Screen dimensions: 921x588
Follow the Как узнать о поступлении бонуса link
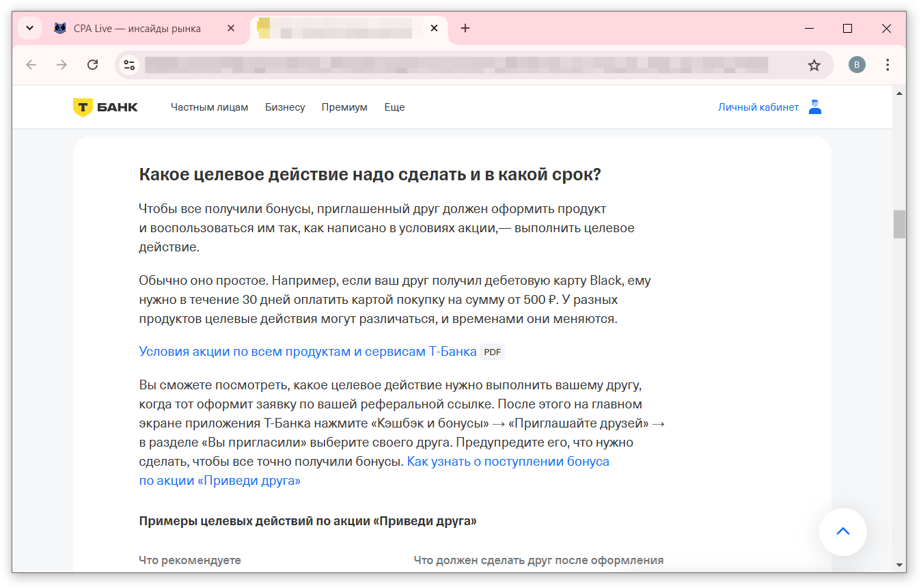point(374,471)
